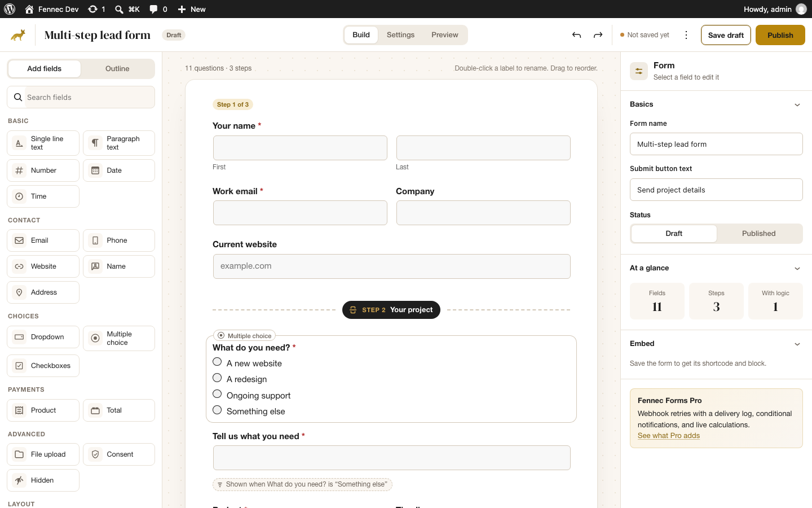Add an Address field
This screenshot has height=508, width=812.
point(43,292)
